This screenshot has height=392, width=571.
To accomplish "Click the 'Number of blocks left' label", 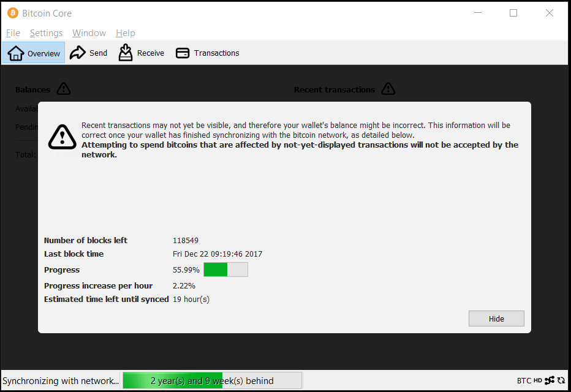I will tap(86, 241).
